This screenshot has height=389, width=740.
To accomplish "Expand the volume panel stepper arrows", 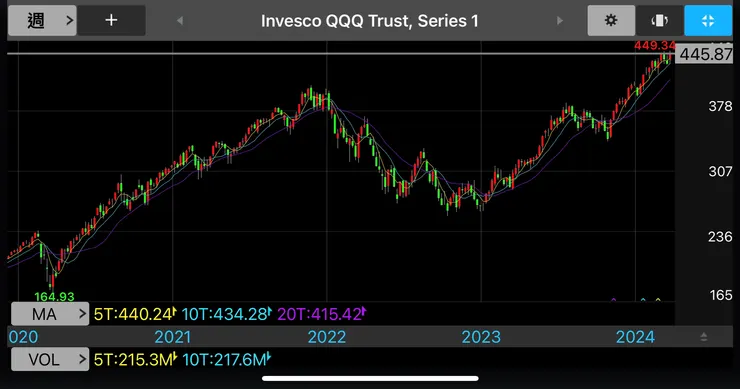I will click(x=704, y=337).
